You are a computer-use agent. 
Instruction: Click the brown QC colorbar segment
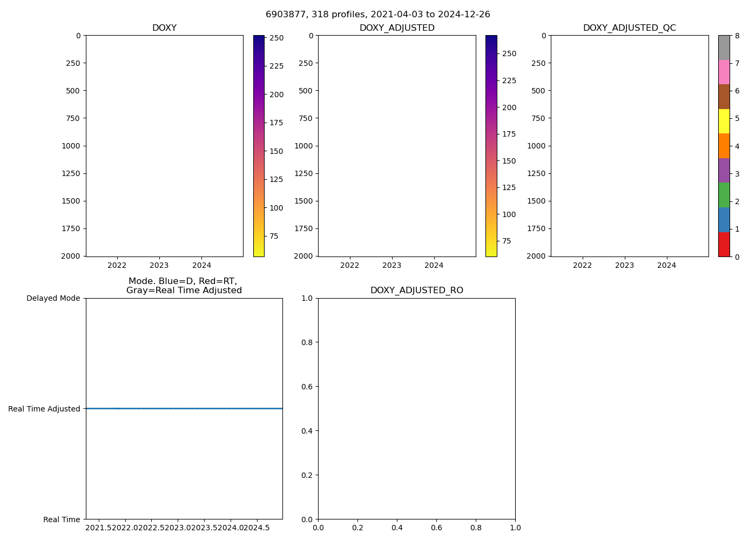[724, 97]
